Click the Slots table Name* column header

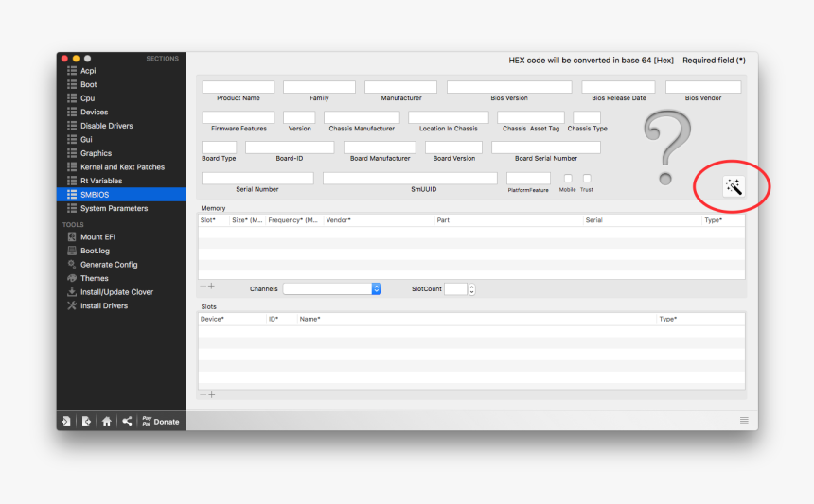point(476,319)
